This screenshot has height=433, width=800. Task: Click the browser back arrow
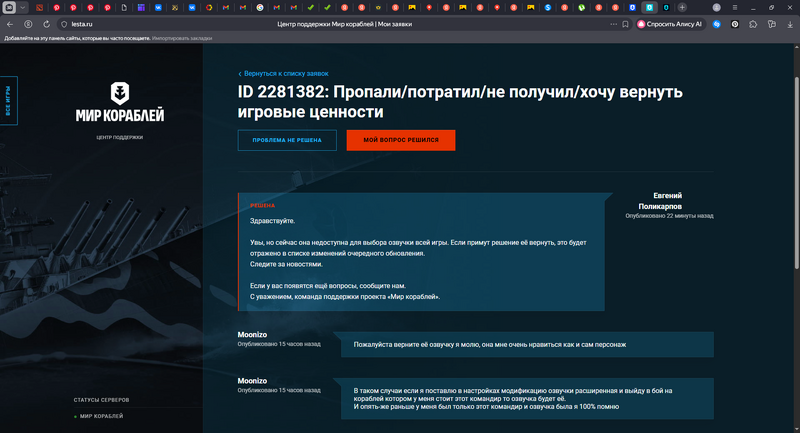[10, 23]
